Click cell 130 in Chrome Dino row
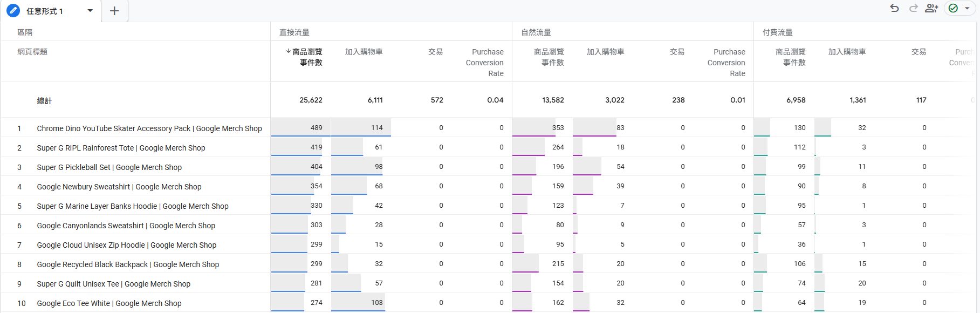The height and width of the screenshot is (313, 980). [x=800, y=128]
